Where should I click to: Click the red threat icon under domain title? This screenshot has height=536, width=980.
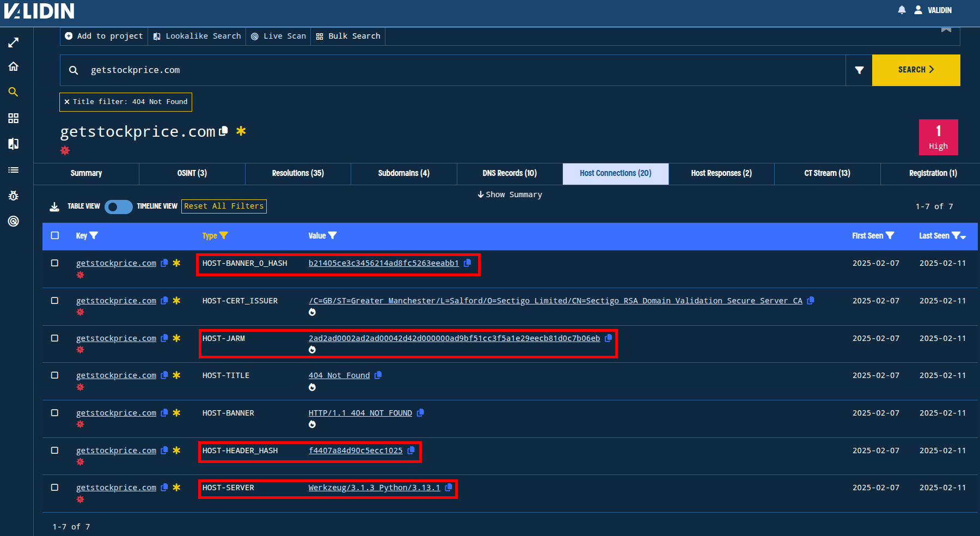tap(65, 150)
